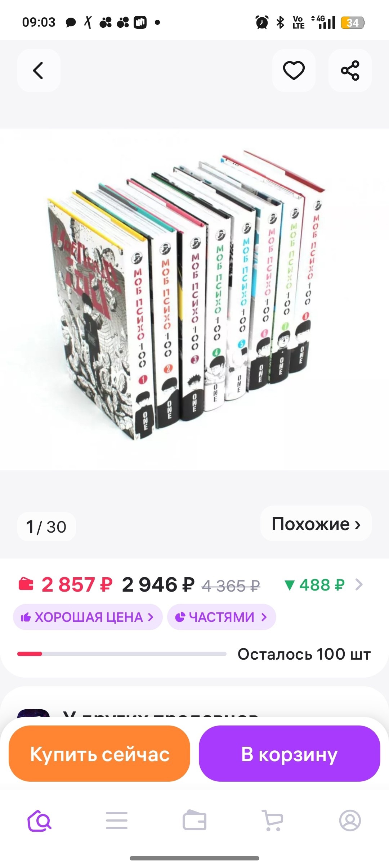
Task: Open wallet icon in bottom navigation
Action: click(x=194, y=820)
